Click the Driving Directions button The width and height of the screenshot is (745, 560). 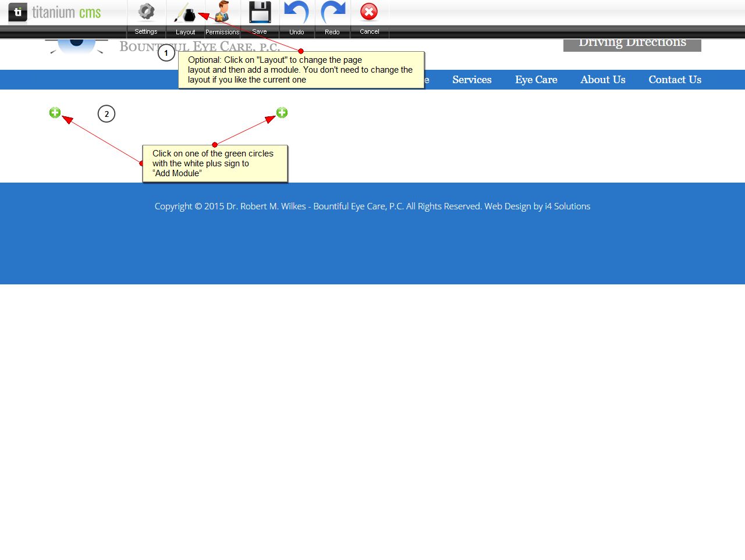click(x=632, y=44)
